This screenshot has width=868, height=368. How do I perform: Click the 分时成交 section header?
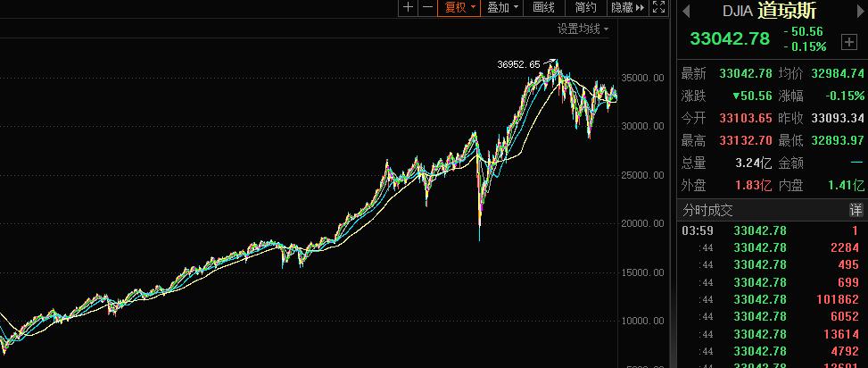coord(707,211)
